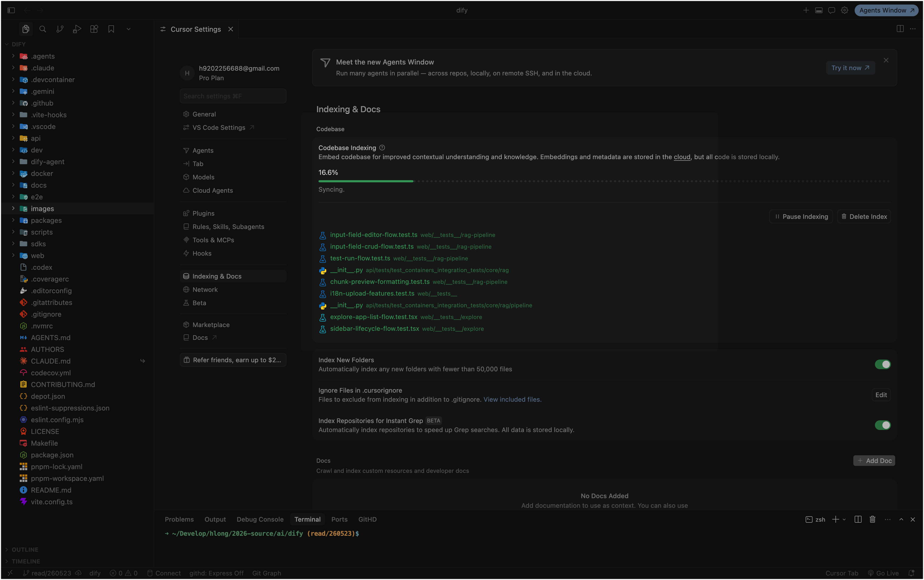Open the more views chevron in activity bar

(x=129, y=29)
